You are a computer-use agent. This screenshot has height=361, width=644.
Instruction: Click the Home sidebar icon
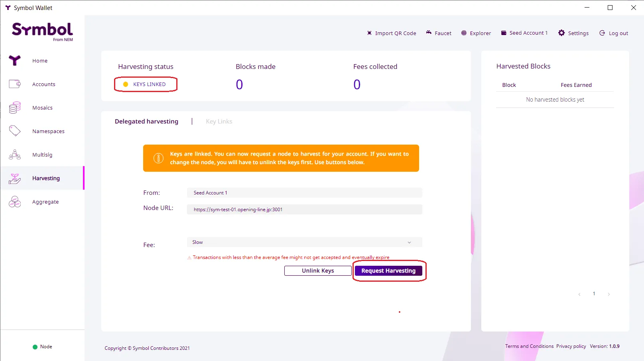pos(15,61)
